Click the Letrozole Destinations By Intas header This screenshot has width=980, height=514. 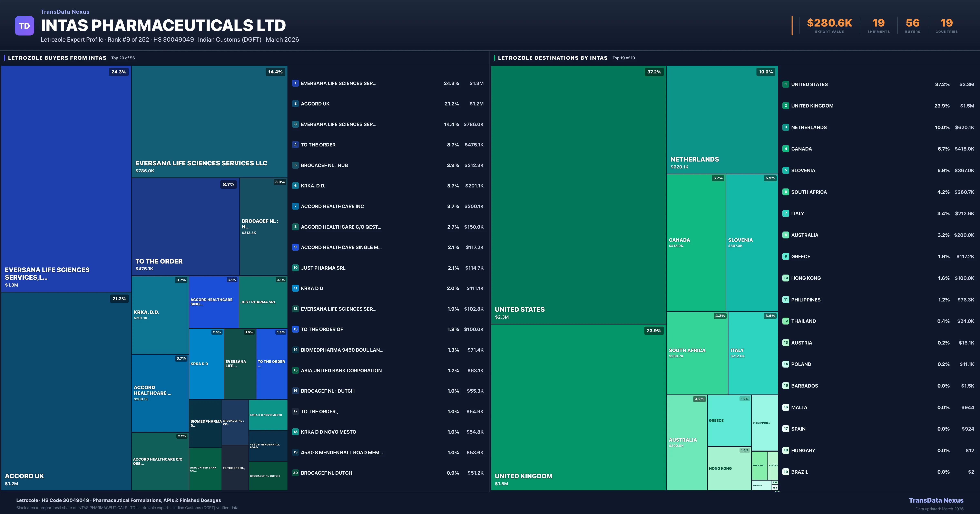tap(552, 58)
